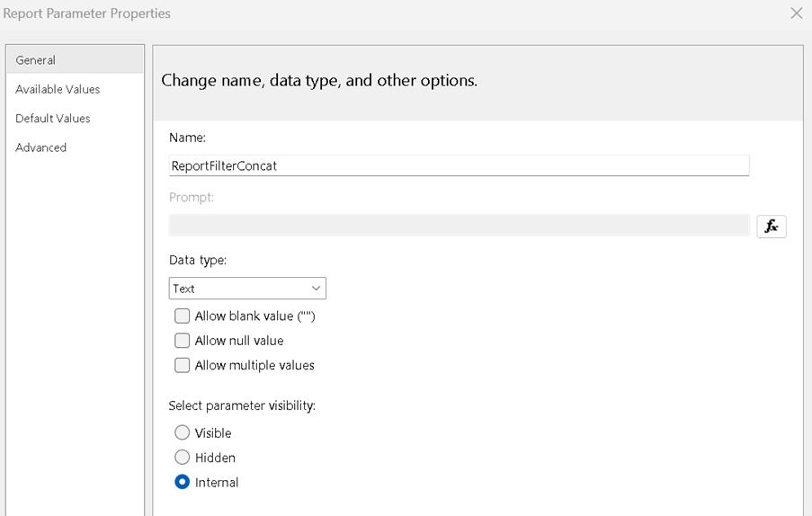Set parameter visibility to Hidden
Viewport: 812px width, 516px height.
click(183, 458)
